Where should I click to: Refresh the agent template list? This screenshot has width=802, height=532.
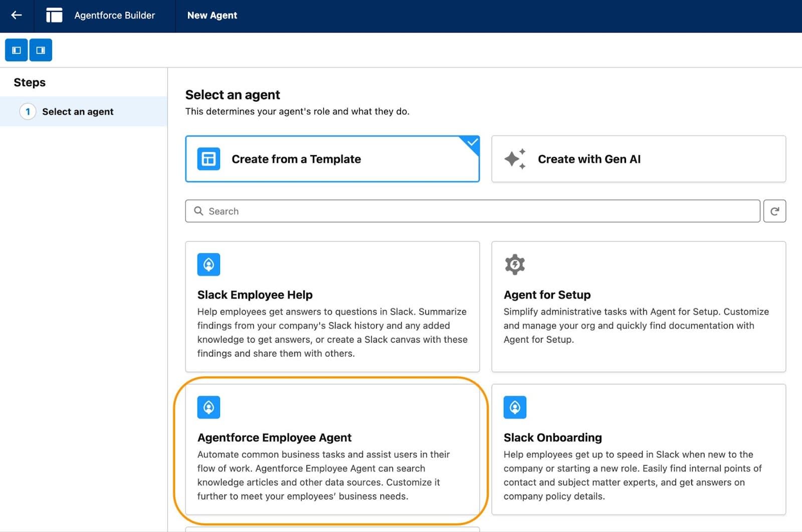click(x=775, y=211)
